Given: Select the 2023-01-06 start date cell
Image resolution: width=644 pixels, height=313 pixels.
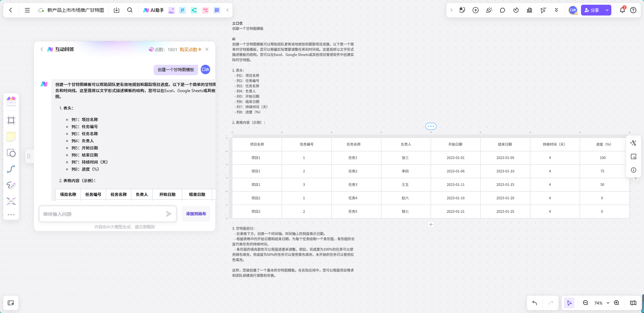Looking at the screenshot, I should pos(455,171).
